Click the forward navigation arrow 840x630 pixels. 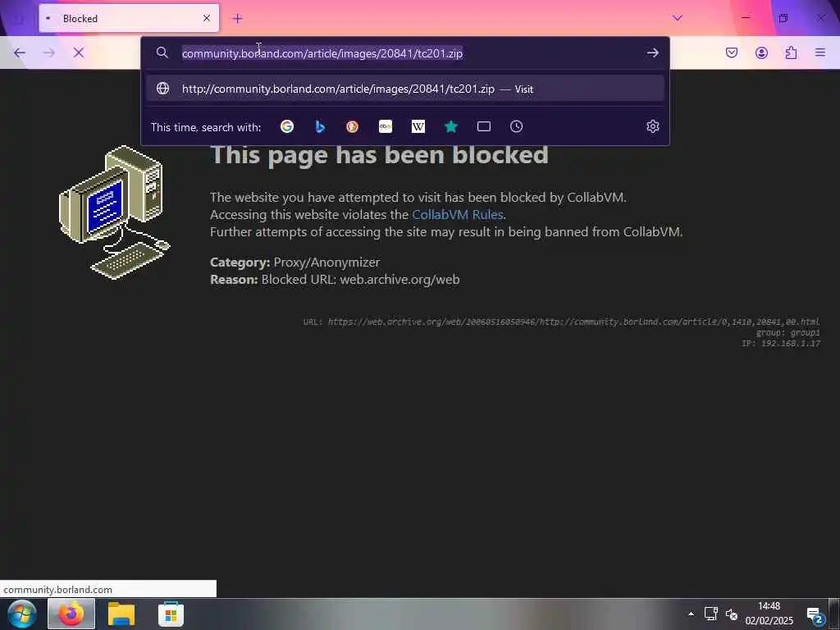pyautogui.click(x=48, y=52)
